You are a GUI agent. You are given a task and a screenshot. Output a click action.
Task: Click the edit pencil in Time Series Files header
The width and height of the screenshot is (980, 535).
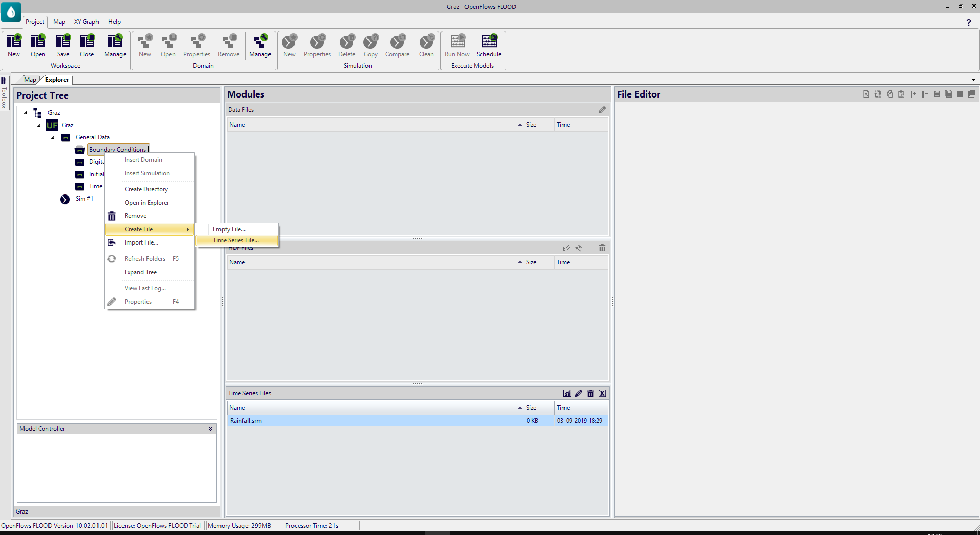point(579,393)
